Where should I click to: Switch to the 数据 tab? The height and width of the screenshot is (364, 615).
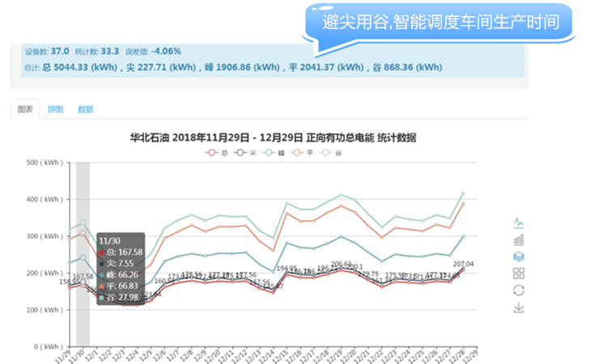pos(85,108)
